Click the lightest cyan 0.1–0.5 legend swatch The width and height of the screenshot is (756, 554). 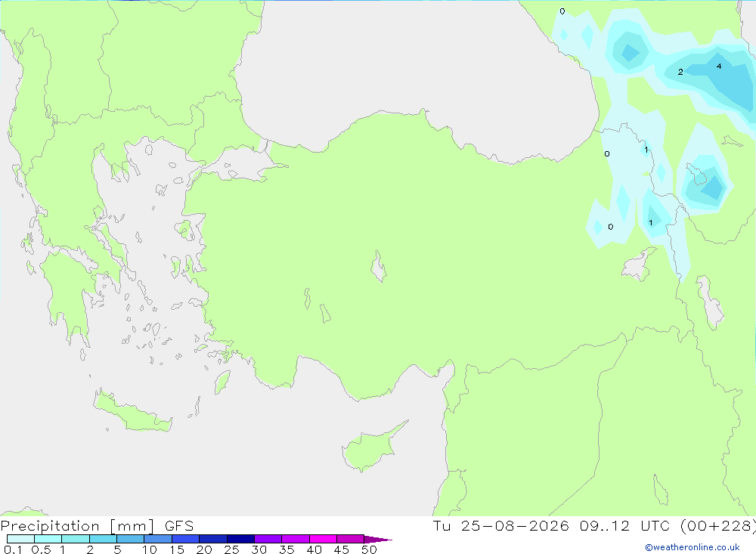click(x=20, y=539)
